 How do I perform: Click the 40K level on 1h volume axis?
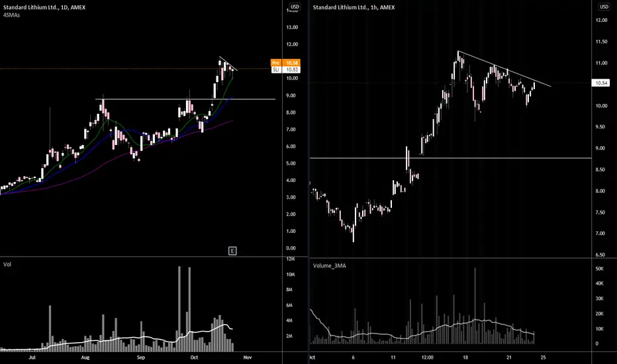point(600,283)
